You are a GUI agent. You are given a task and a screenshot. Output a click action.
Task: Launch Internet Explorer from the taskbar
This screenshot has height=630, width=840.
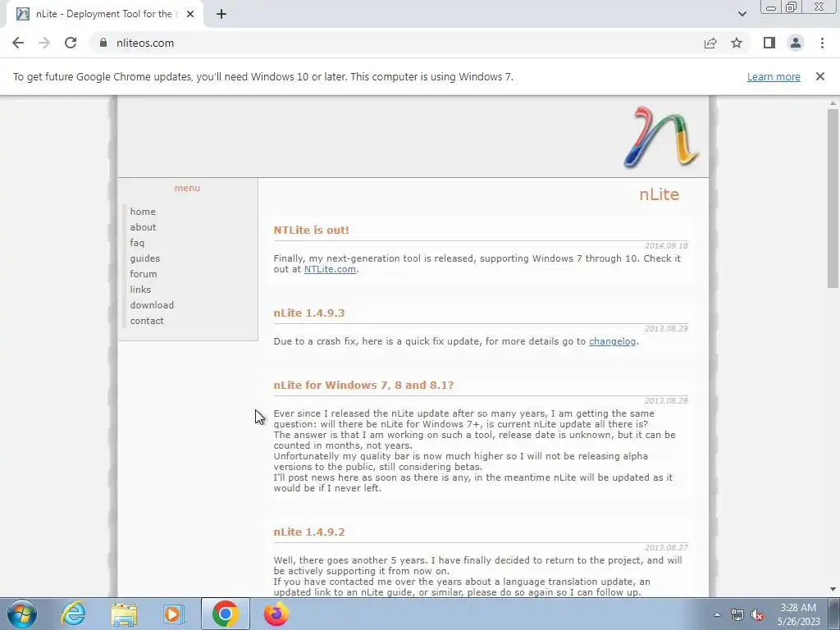point(73,614)
